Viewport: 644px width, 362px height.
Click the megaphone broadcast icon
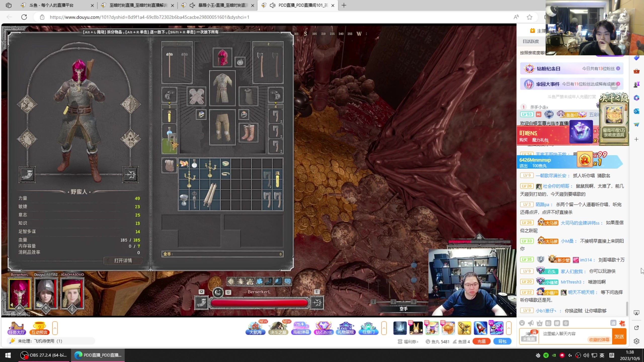click(x=531, y=323)
